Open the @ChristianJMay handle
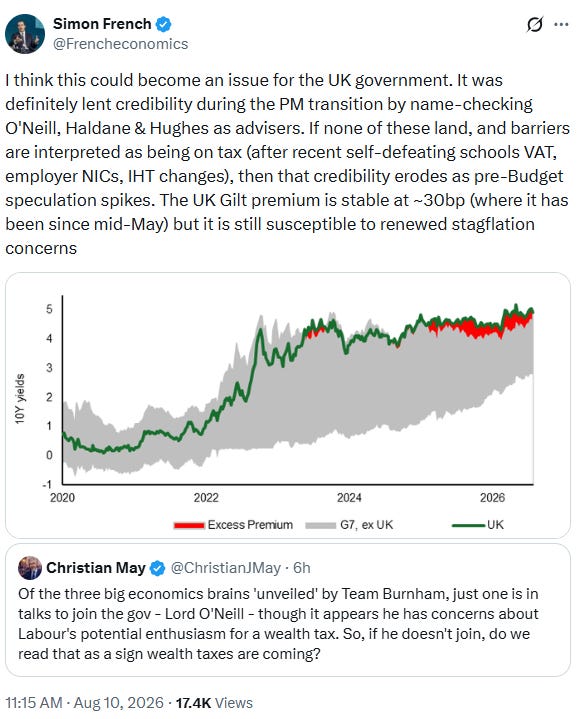 (x=226, y=568)
